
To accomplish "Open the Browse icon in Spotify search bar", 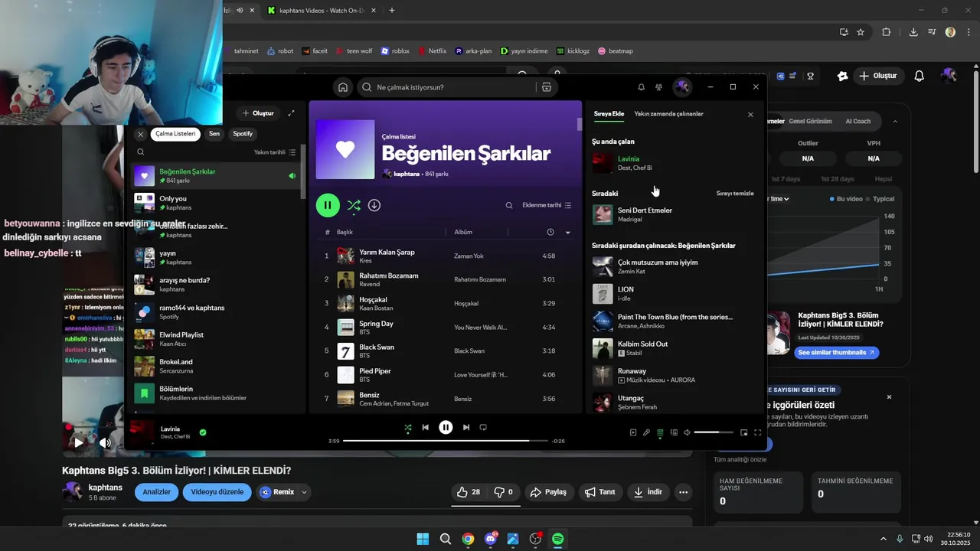I will (546, 87).
